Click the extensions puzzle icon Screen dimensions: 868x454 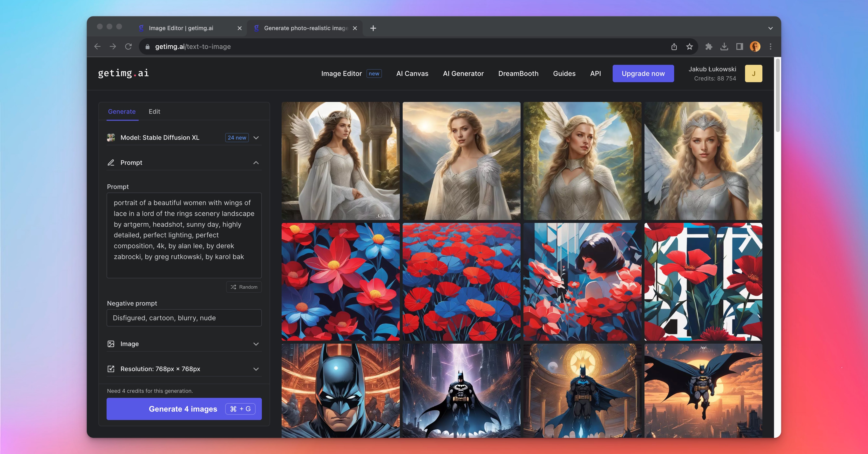click(x=709, y=47)
